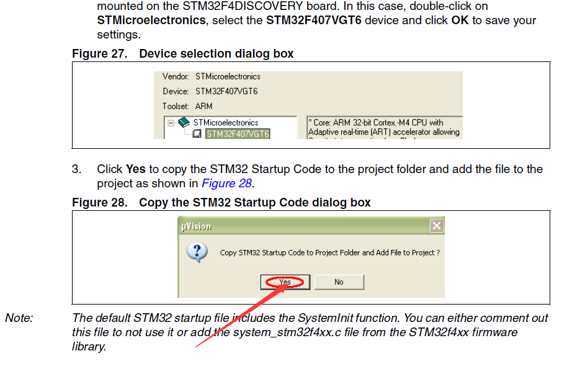585x392 pixels.
Task: Click the Vendor: STMicroelectronics text
Action: pyautogui.click(x=211, y=76)
